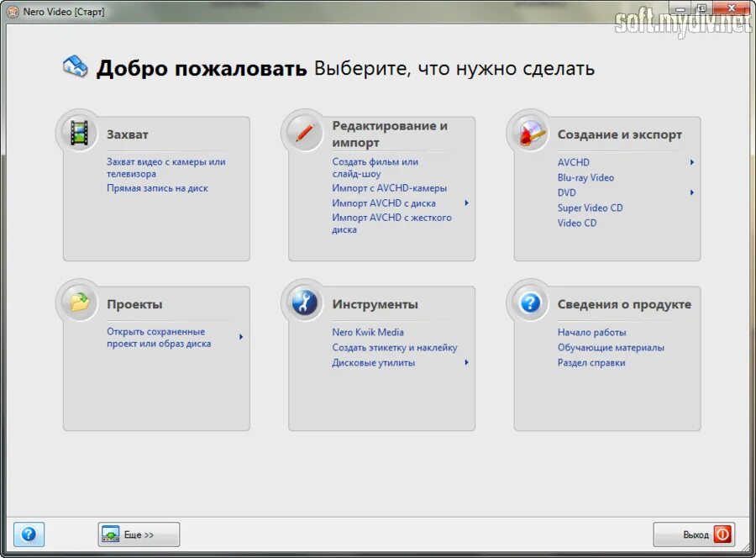Open Обучающие материалы
This screenshot has width=756, height=558.
611,347
